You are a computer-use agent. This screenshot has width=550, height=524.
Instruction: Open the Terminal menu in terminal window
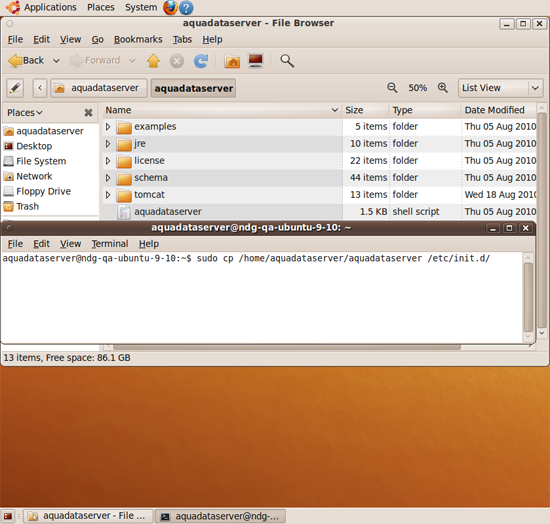pyautogui.click(x=110, y=244)
